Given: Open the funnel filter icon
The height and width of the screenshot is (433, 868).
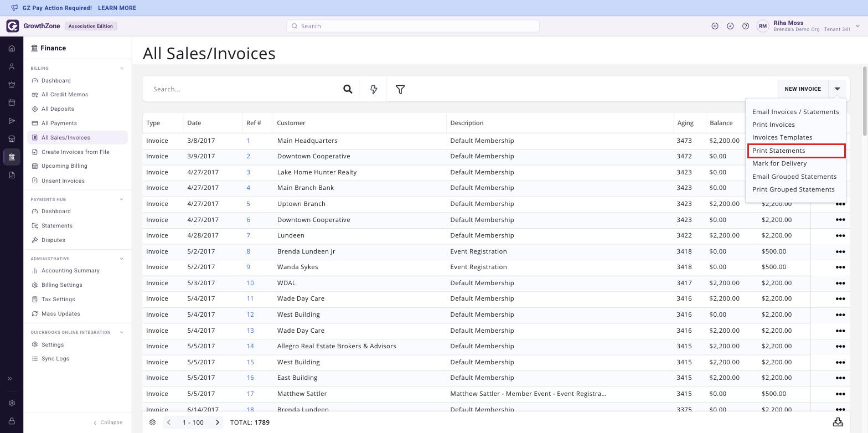Looking at the screenshot, I should tap(400, 89).
